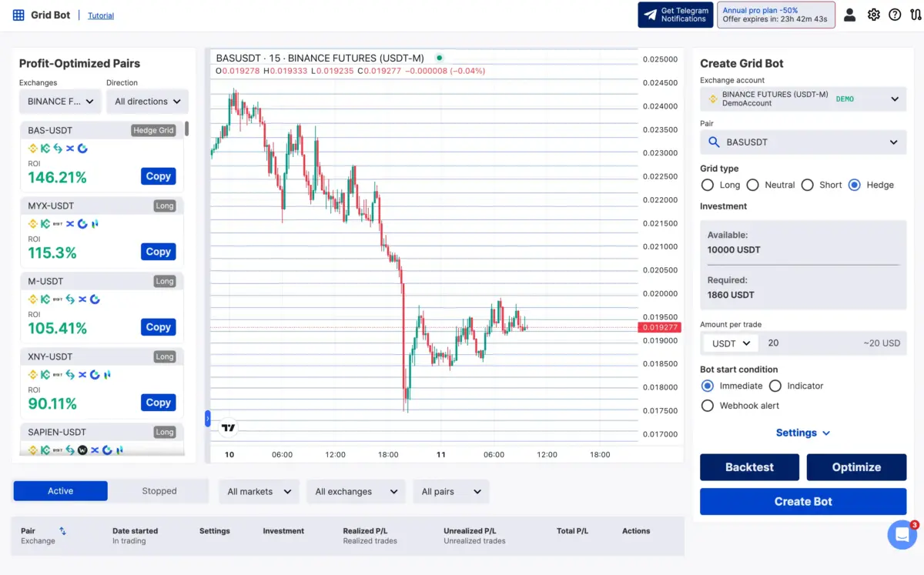Copy the BAS-USDT bot settings
Screen dimensions: 924x575
(x=159, y=176)
